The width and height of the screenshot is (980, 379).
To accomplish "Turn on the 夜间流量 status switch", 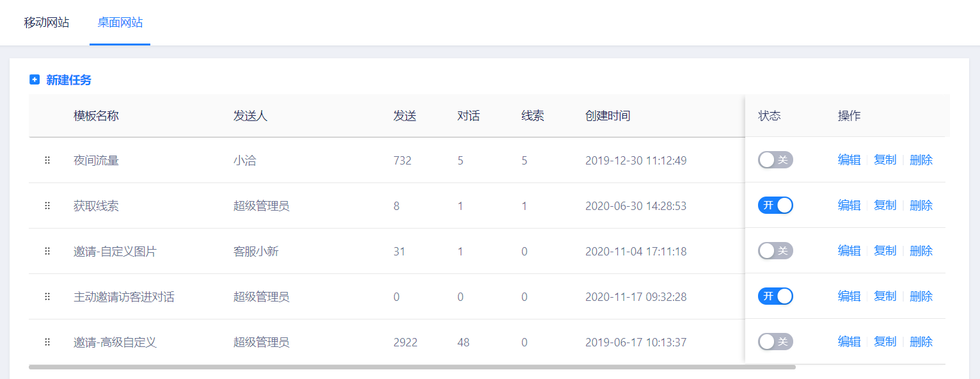I will 775,160.
